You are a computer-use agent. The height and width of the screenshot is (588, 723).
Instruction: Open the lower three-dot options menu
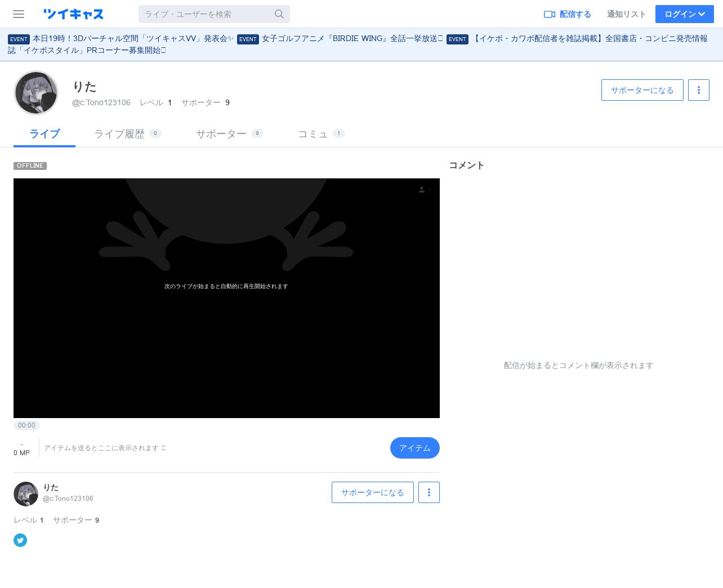pos(429,492)
